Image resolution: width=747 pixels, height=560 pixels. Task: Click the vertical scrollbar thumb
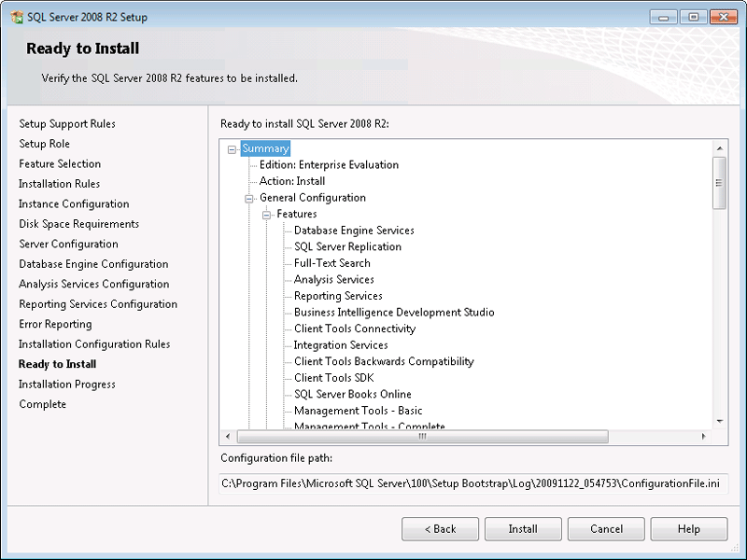[719, 183]
